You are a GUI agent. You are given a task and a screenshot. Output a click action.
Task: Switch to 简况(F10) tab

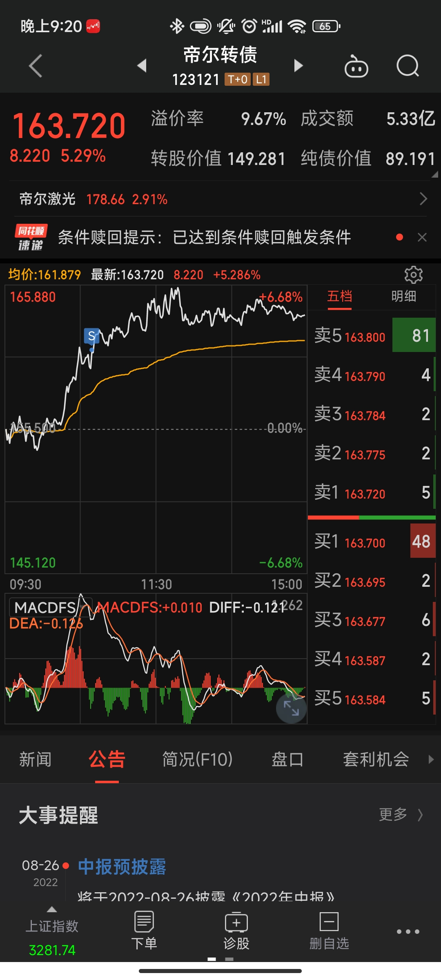pyautogui.click(x=197, y=759)
